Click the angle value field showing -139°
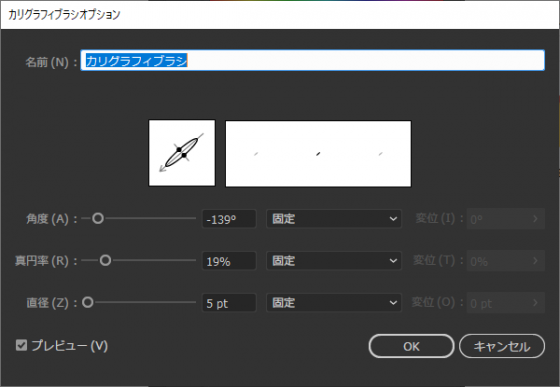The width and height of the screenshot is (560, 387). pos(229,219)
